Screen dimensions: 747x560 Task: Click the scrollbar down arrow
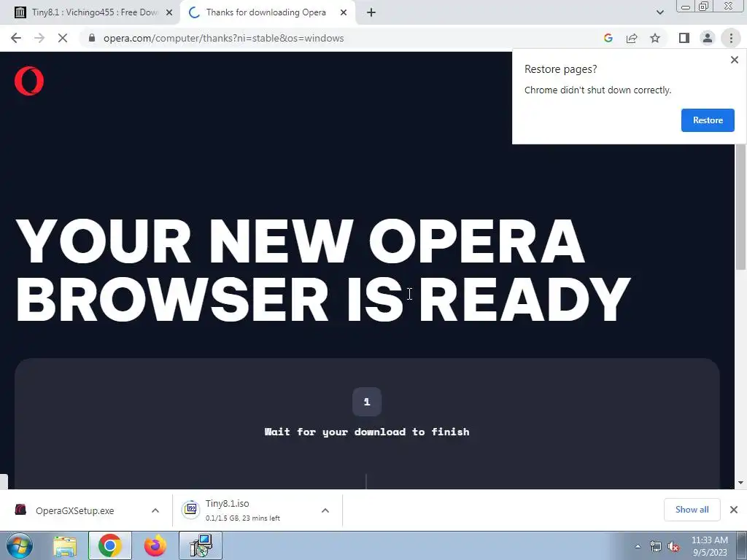pos(740,483)
